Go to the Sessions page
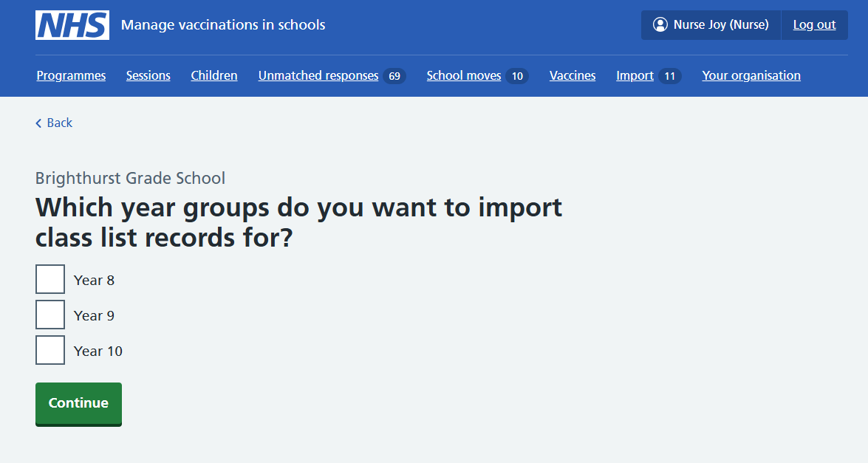The height and width of the screenshot is (463, 868). click(x=148, y=75)
